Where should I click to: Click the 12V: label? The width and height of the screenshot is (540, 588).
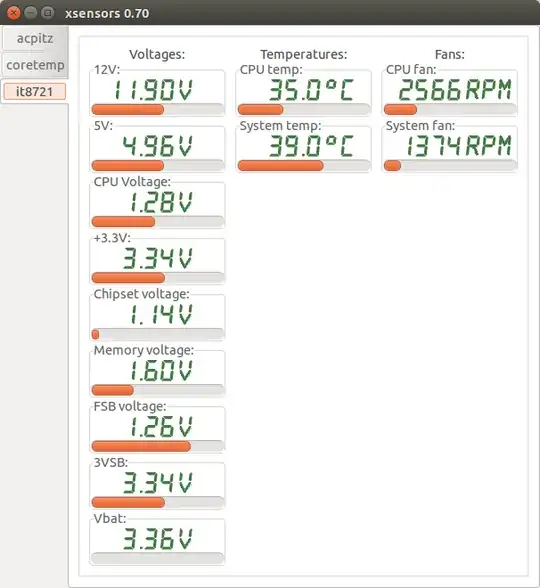107,70
